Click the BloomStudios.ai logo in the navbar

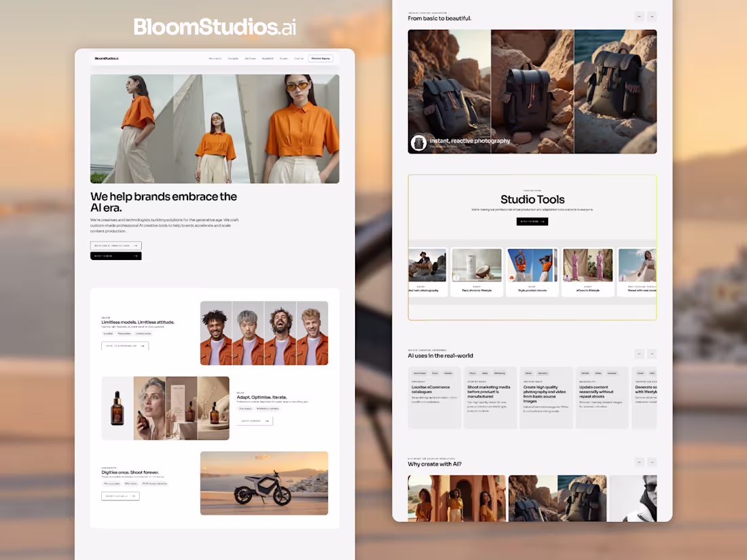pyautogui.click(x=107, y=58)
